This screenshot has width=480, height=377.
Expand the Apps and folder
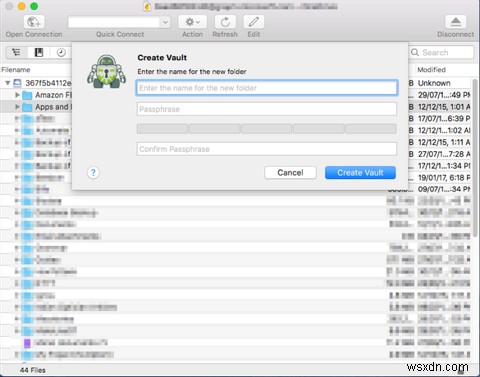click(17, 107)
